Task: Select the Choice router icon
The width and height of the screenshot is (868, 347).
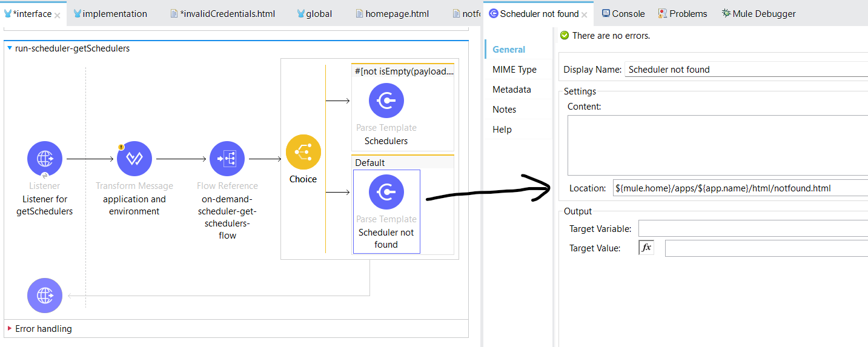Action: (303, 153)
